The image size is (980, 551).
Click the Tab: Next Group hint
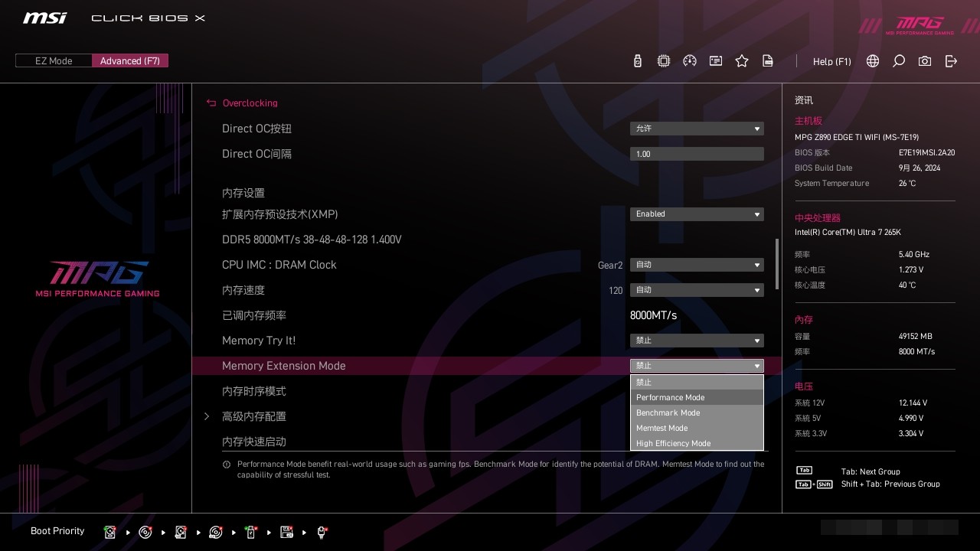coord(871,472)
